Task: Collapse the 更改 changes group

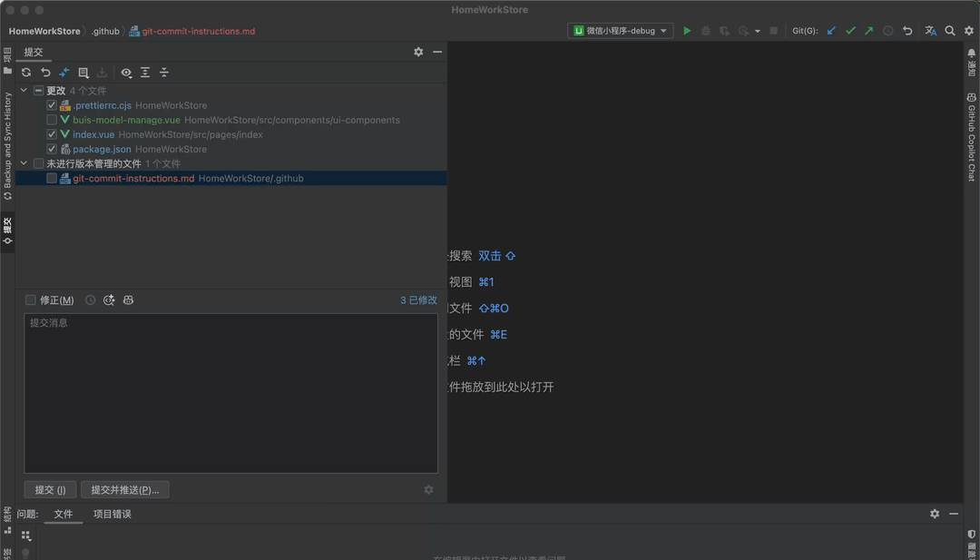Action: coord(22,90)
